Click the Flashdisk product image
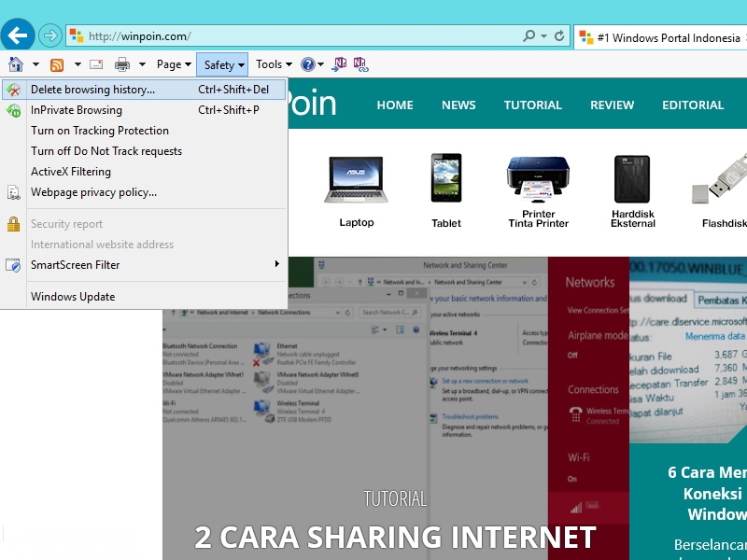Screen dimensions: 747x560 click(720, 179)
